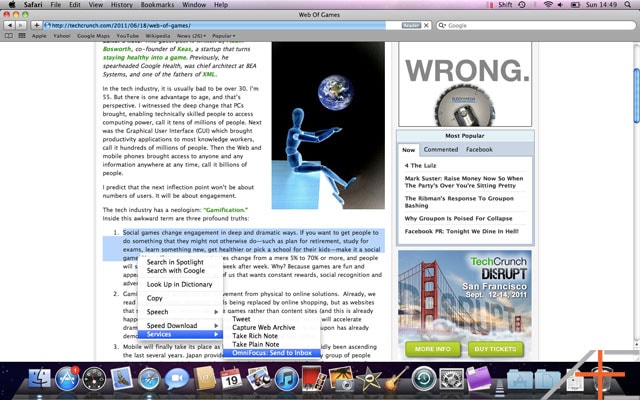Open GarageBand guitar icon
Screen dimensions: 640x400
tap(396, 378)
